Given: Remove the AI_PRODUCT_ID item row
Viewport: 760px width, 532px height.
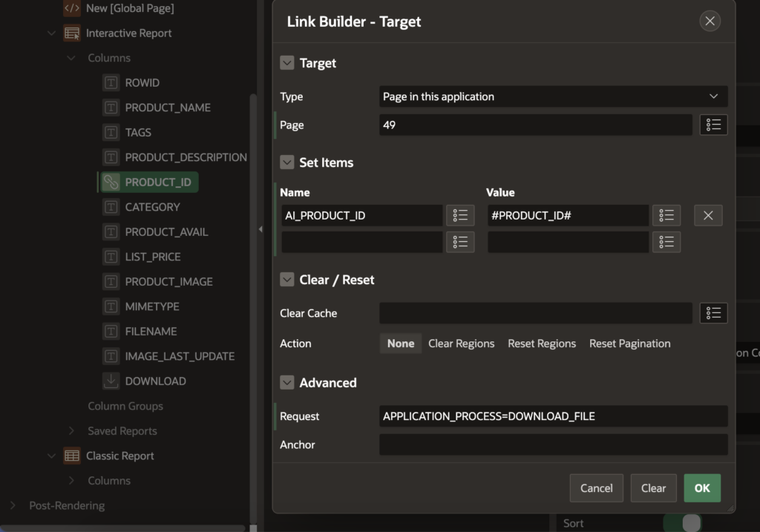Looking at the screenshot, I should [708, 215].
